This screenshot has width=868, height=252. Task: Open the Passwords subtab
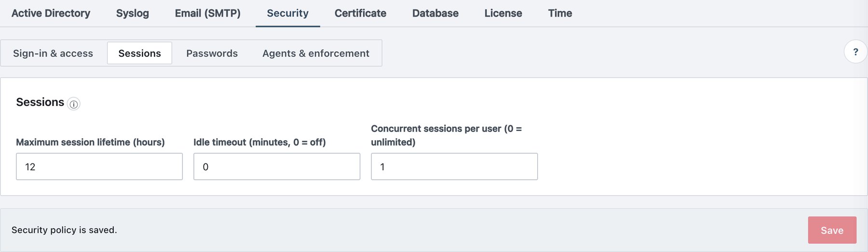point(212,53)
